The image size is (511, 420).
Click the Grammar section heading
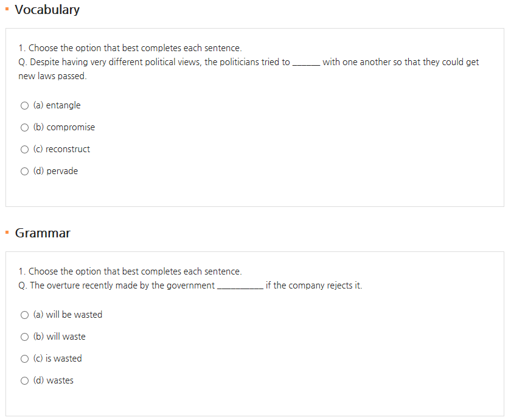[43, 233]
